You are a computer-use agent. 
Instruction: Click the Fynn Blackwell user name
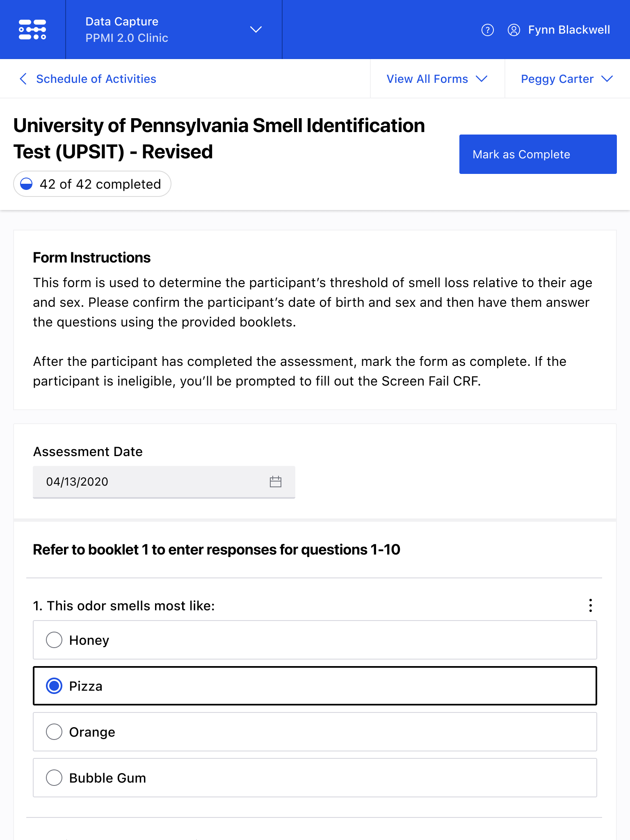569,30
